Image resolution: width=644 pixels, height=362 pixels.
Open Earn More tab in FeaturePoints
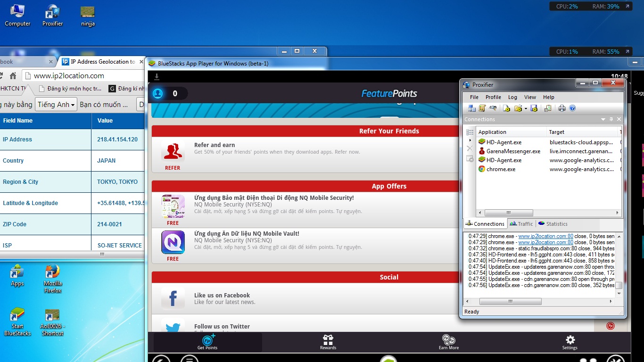449,342
